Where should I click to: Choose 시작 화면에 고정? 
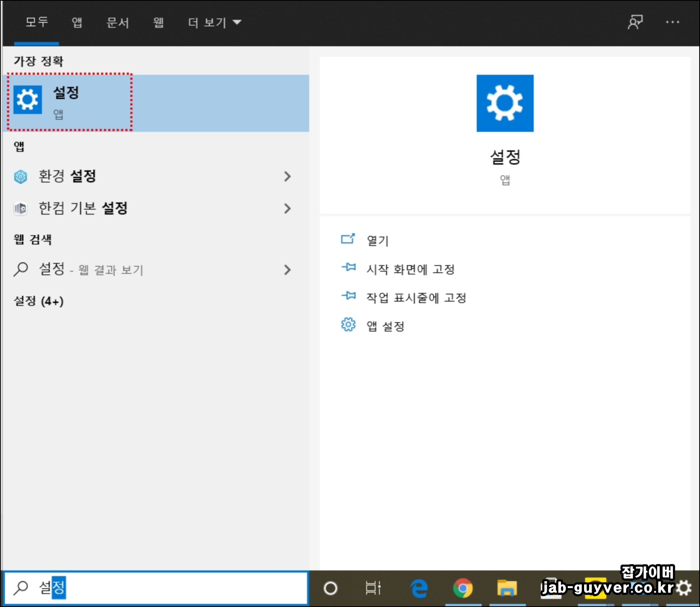pos(411,269)
